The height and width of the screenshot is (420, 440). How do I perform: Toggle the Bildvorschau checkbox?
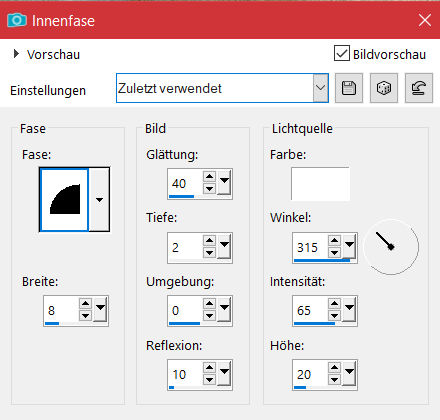[x=342, y=53]
